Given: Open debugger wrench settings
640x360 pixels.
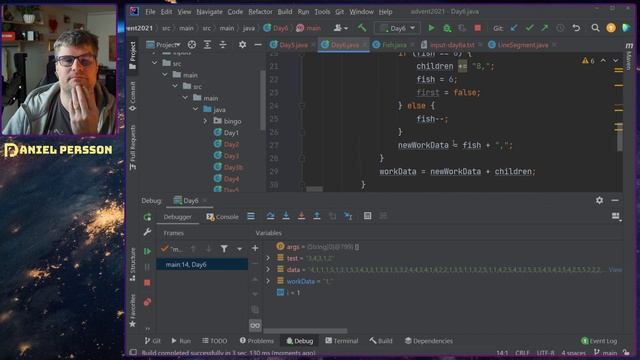Looking at the screenshot, I should (147, 232).
